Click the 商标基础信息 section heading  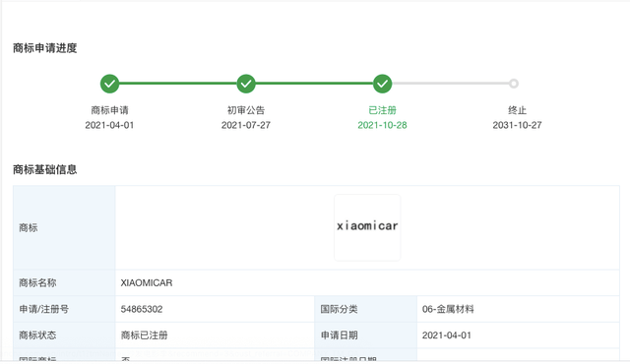pyautogui.click(x=44, y=170)
